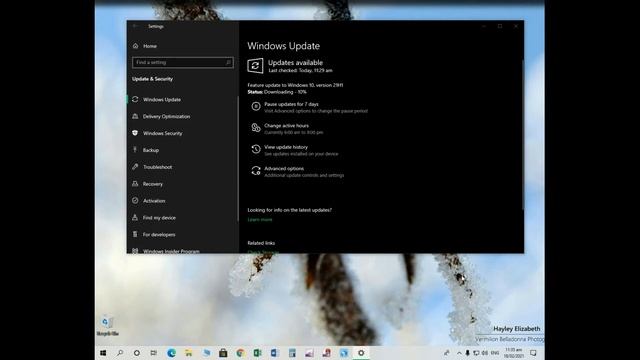This screenshot has height=360, width=640.
Task: Click the Settings gear on the taskbar
Action: 361,353
